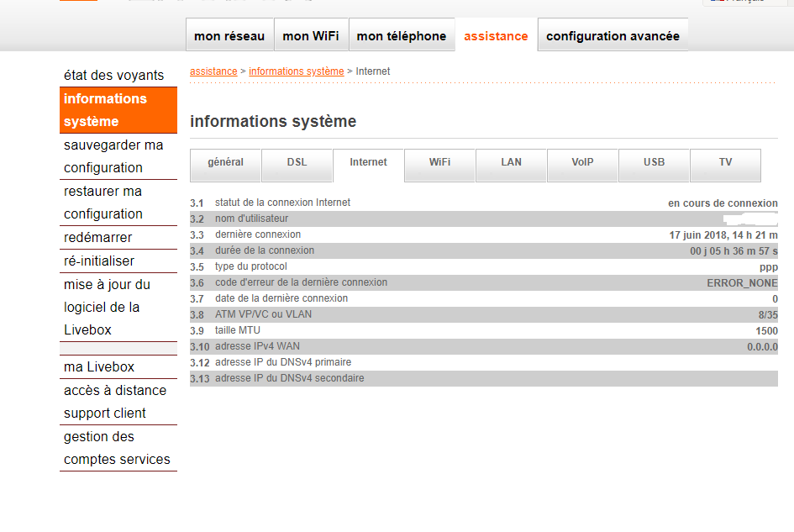
Task: Open the DSL information tab
Action: pyautogui.click(x=297, y=163)
